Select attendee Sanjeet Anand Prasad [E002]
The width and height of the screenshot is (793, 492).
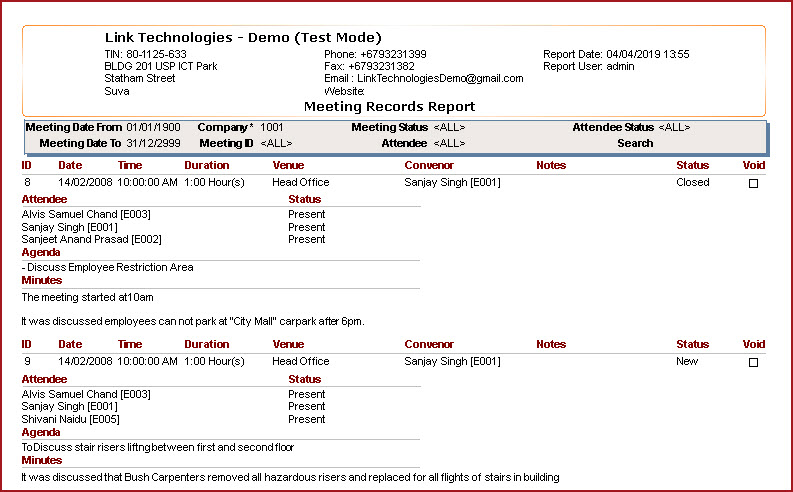click(x=91, y=240)
